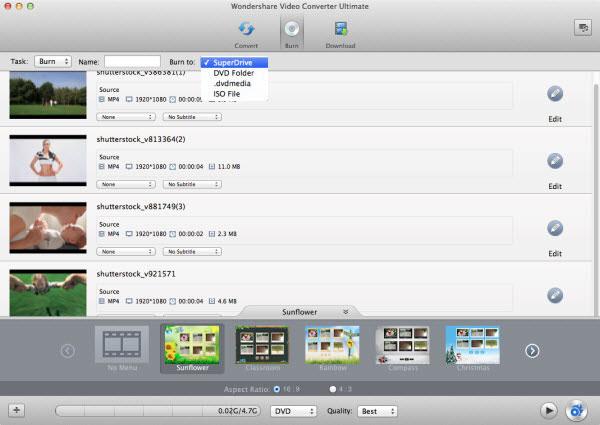Screen dimensions: 600x425
Task: Start burning with the blue disc button
Action: [x=576, y=410]
